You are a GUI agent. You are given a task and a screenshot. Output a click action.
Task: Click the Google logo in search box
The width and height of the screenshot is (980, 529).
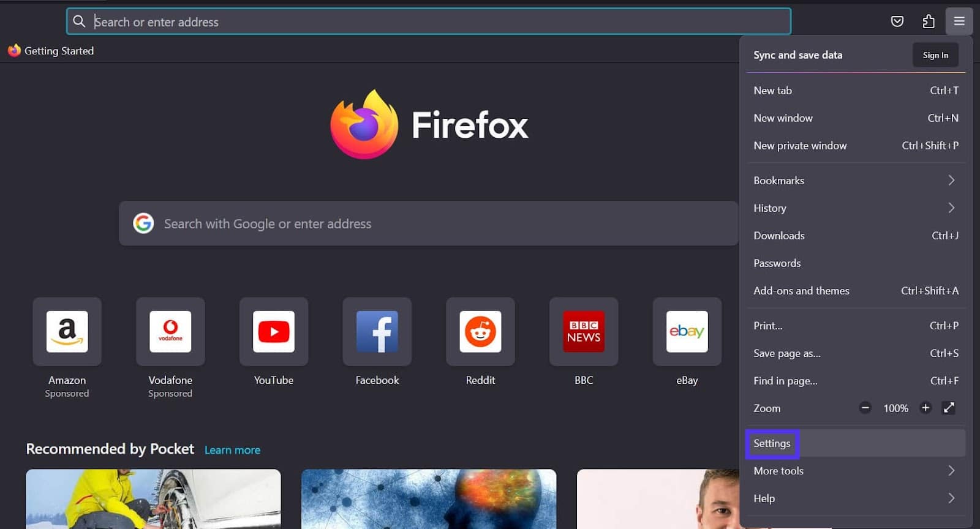coord(143,223)
